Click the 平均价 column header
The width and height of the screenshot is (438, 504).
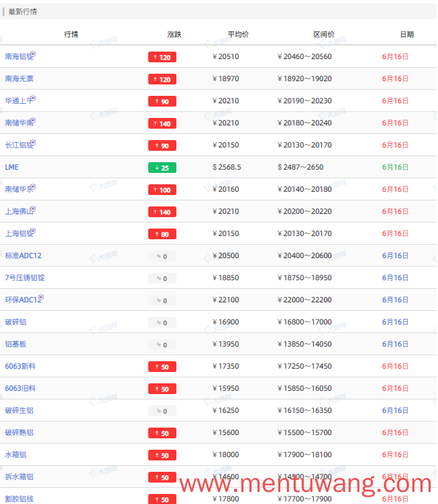coord(238,34)
